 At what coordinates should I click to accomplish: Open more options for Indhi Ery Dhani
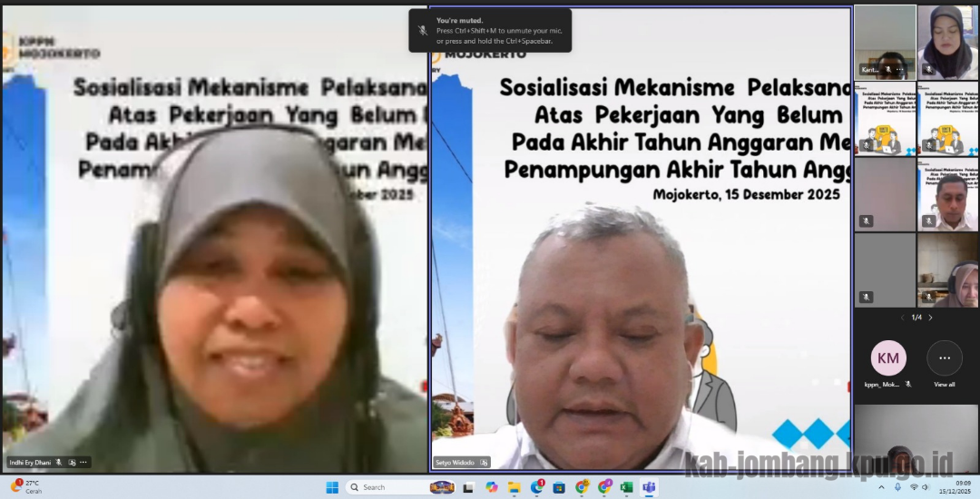click(83, 462)
